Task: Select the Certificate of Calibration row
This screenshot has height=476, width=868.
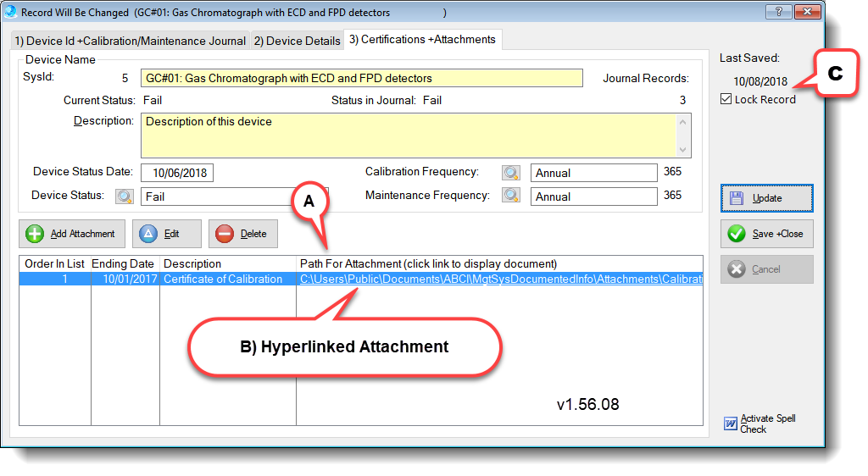Action: pyautogui.click(x=222, y=279)
